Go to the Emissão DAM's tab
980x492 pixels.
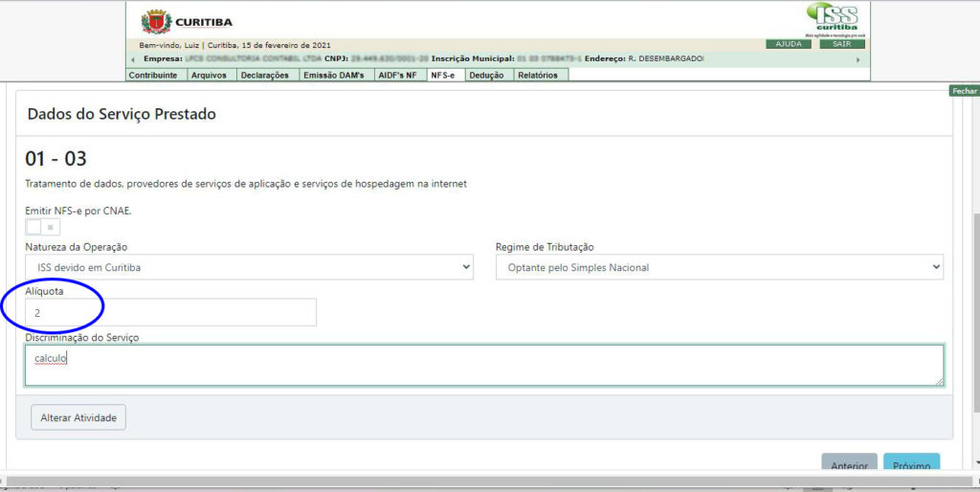pos(334,75)
